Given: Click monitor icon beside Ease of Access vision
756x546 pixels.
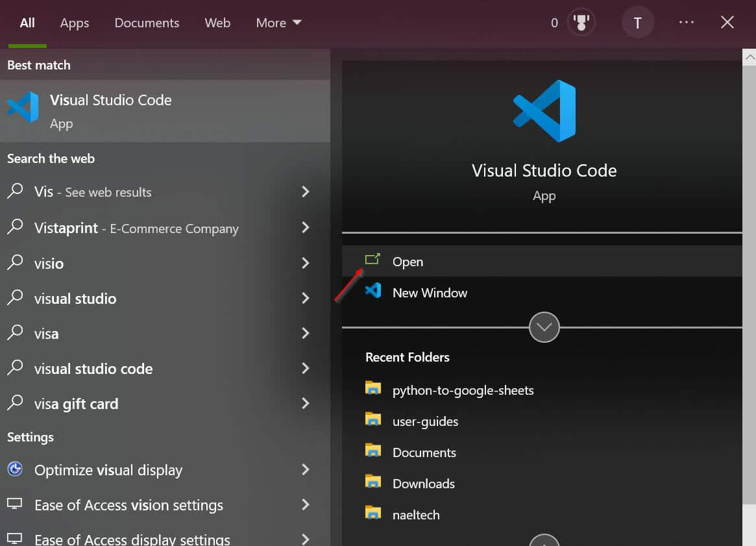Looking at the screenshot, I should coord(14,504).
